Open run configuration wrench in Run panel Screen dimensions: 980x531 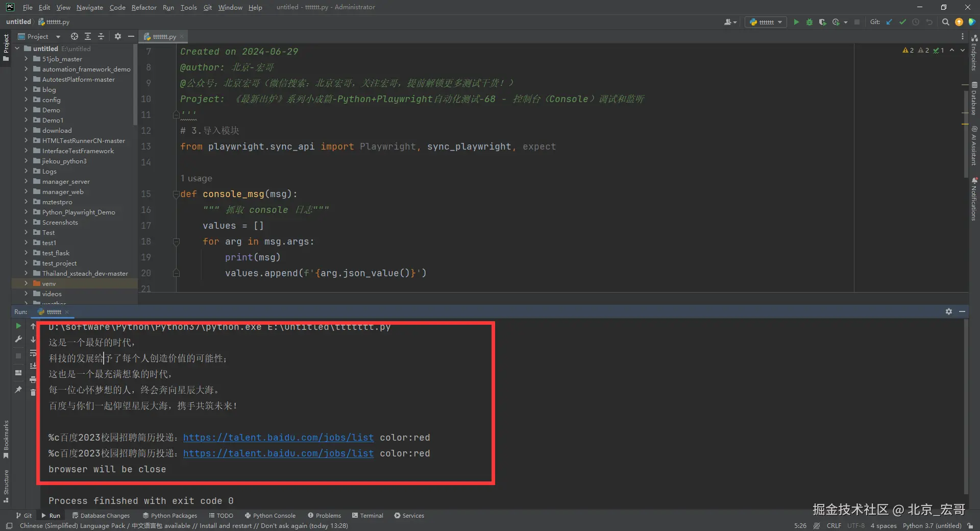point(18,339)
